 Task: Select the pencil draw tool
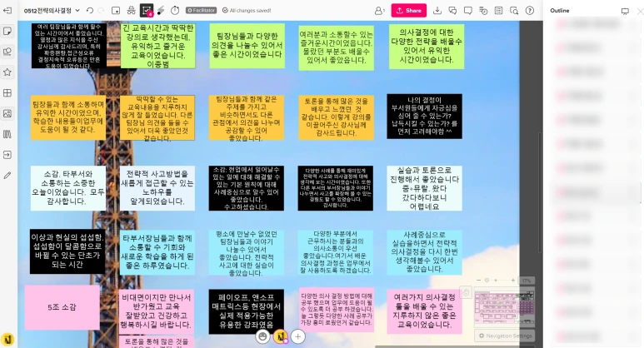(7, 175)
